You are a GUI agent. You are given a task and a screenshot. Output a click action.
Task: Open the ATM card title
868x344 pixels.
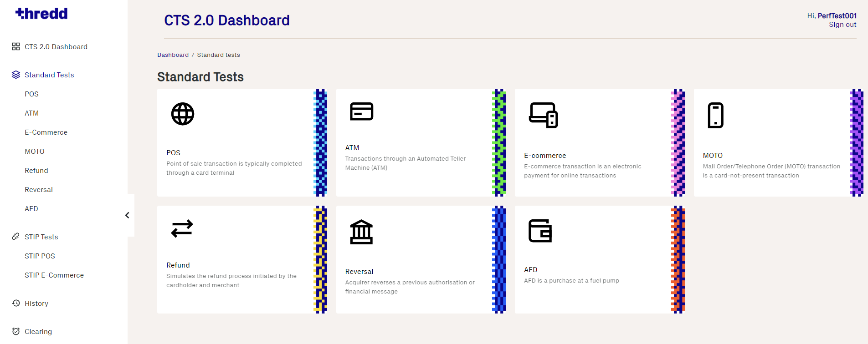click(x=352, y=147)
